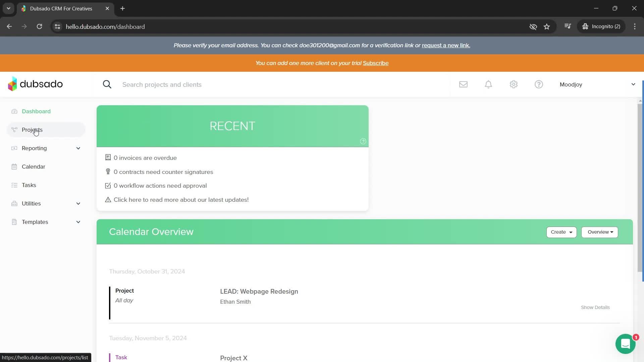Screen dimensions: 644x362
Task: Expand the Reporting menu chevron
Action: coord(78,148)
